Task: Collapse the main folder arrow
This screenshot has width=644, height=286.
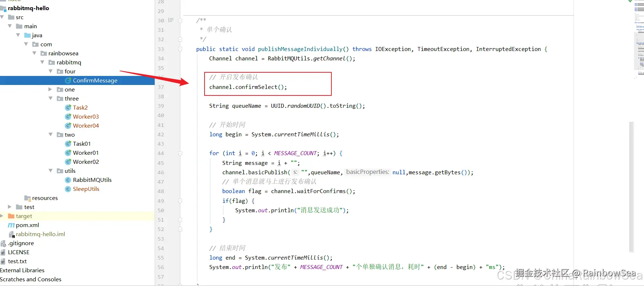Action: tap(10, 26)
